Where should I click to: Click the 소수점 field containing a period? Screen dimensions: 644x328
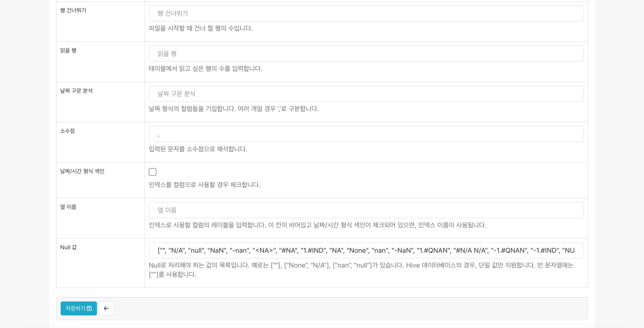pyautogui.click(x=366, y=134)
